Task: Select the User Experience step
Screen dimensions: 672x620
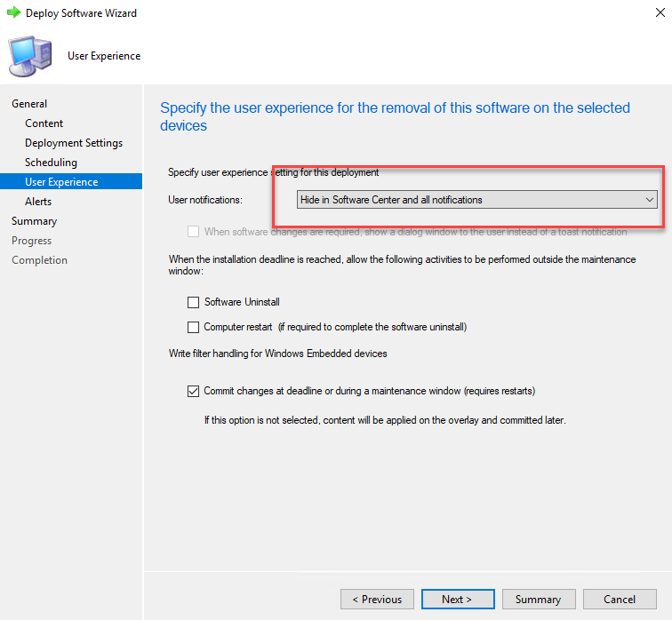Action: coord(71,181)
